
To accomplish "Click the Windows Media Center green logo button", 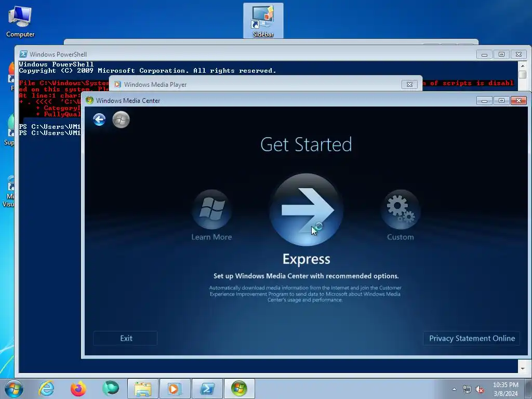I will point(121,120).
